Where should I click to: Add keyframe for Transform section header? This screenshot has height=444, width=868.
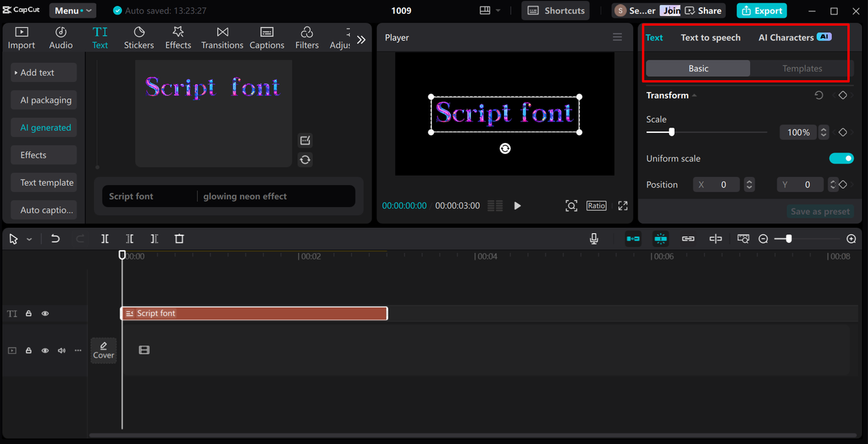point(843,96)
